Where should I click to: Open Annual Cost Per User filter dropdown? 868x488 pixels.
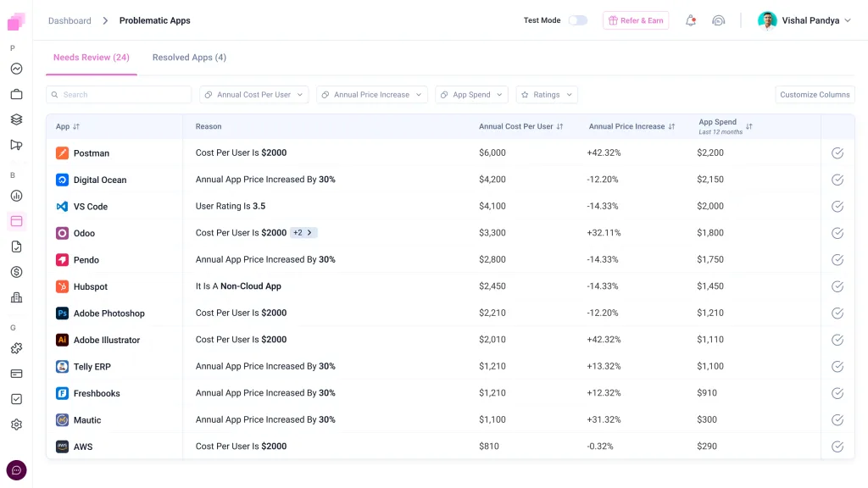tap(254, 95)
